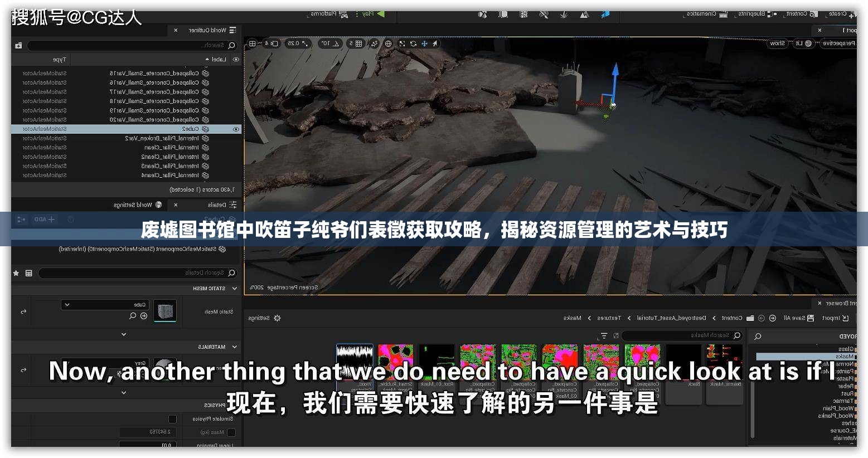Click Save All in Content Browser

point(798,318)
